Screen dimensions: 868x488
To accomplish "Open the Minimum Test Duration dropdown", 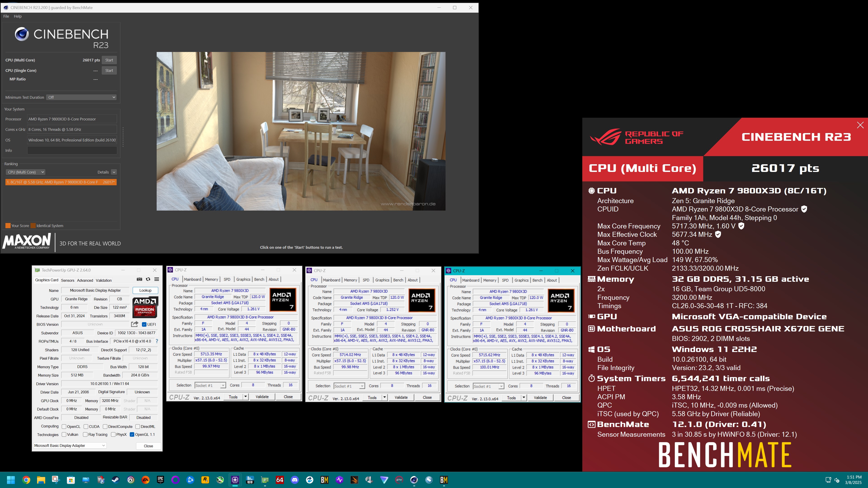I will (82, 97).
